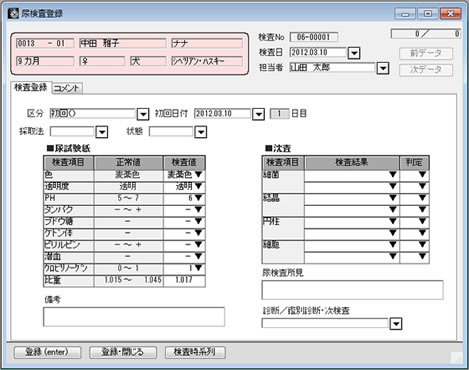469x370 pixels.
Task: Minimize the 尿検査登録 window
Action: point(405,14)
